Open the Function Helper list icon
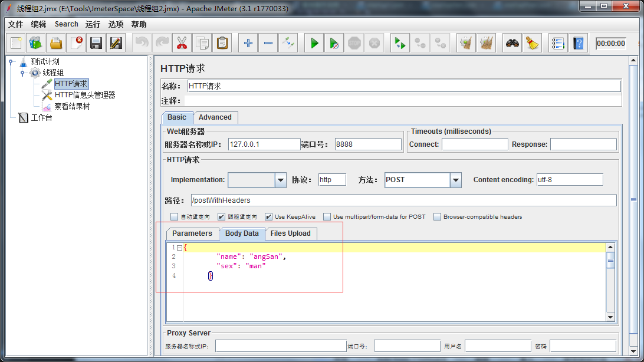644x362 pixels. pos(558,43)
